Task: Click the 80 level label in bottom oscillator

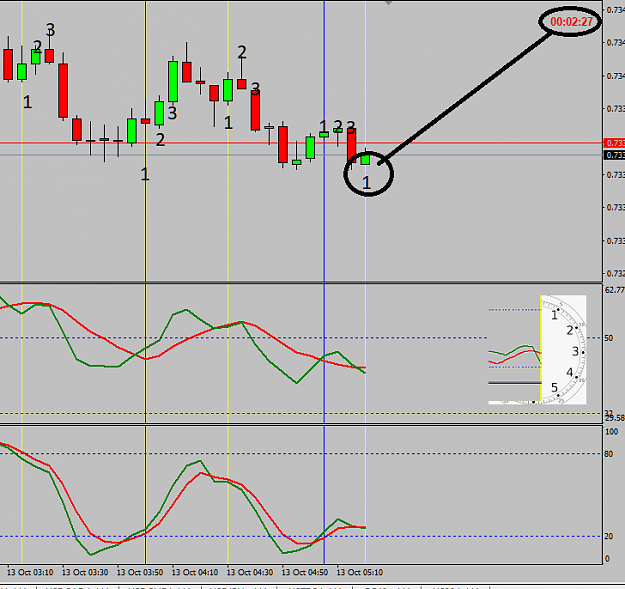Action: pyautogui.click(x=609, y=454)
